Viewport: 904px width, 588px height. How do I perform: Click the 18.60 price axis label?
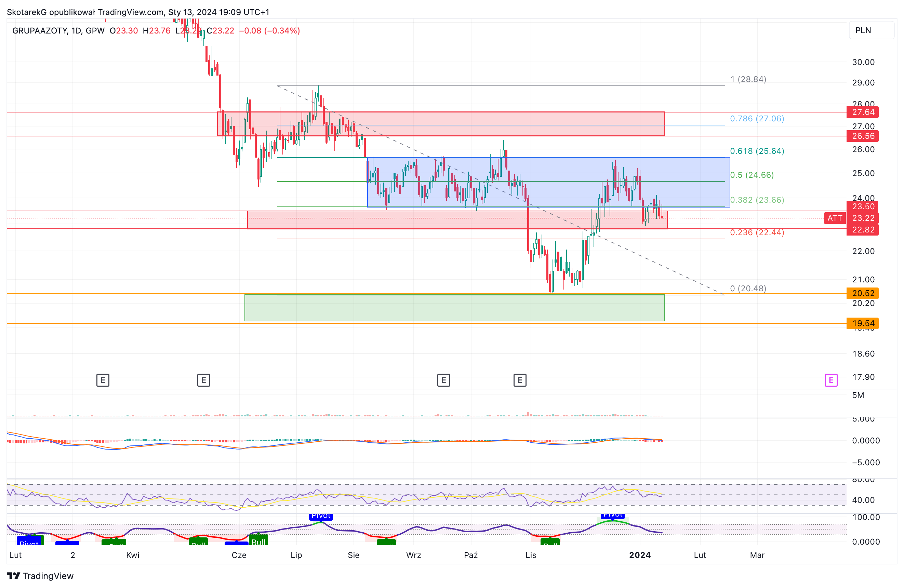[x=863, y=353]
